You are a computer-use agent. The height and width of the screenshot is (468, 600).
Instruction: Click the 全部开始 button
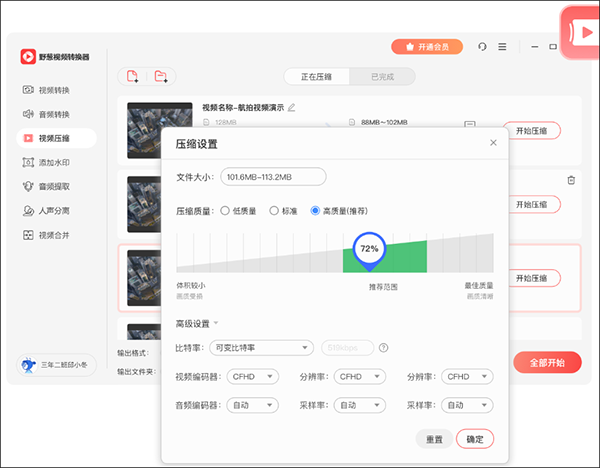pos(547,362)
